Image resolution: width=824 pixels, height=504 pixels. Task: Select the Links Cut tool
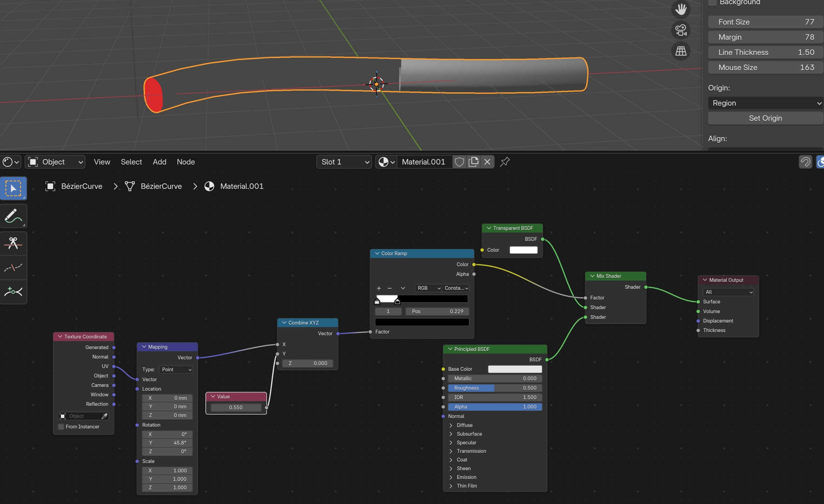pyautogui.click(x=13, y=243)
